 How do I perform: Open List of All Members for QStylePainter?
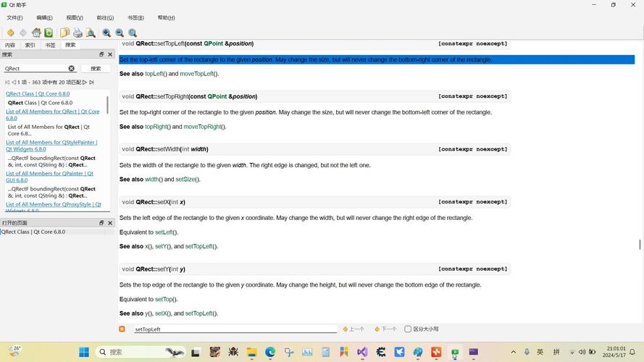pos(51,146)
